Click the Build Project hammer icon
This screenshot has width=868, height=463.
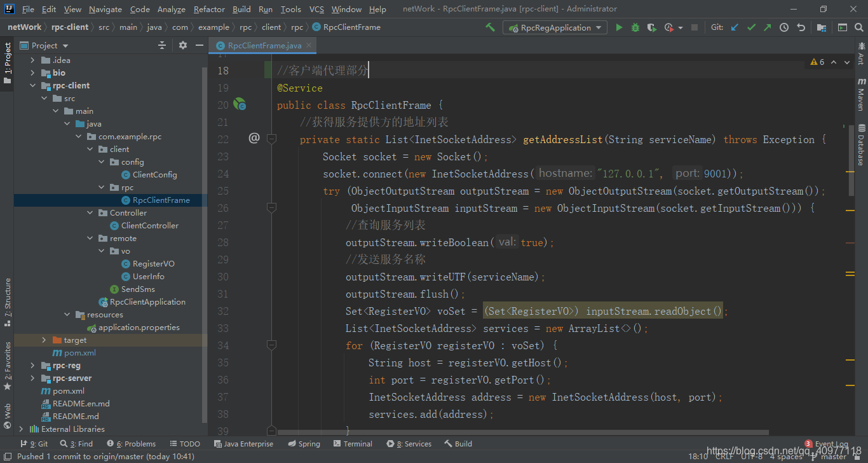point(490,27)
